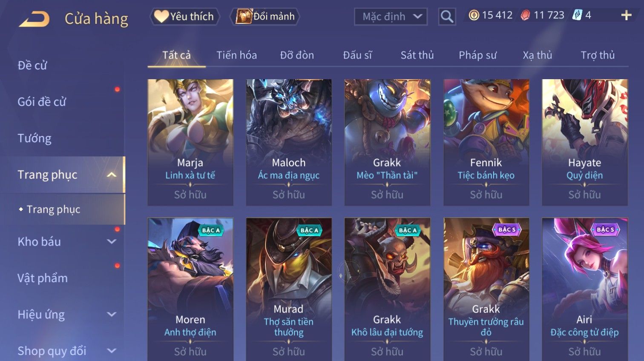The image size is (644, 361).
Task: Open Yêu thích favorites heart button
Action: point(185,17)
